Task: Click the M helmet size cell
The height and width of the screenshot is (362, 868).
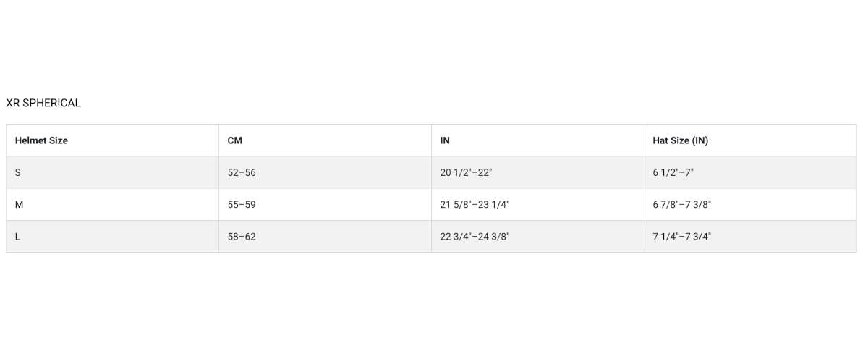Action: pos(20,205)
